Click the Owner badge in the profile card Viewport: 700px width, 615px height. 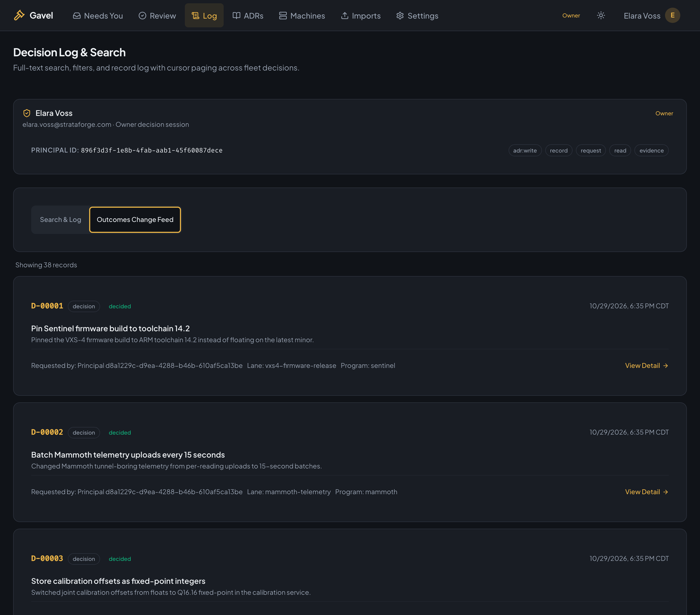pyautogui.click(x=664, y=113)
